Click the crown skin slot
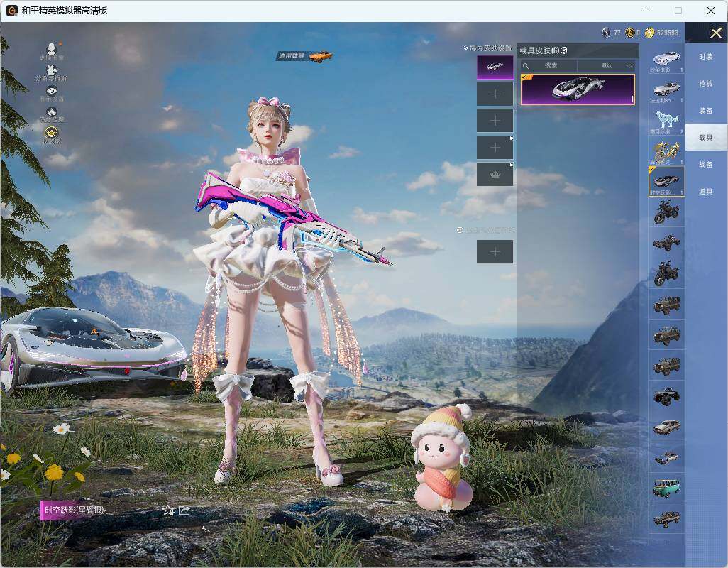 pos(495,174)
